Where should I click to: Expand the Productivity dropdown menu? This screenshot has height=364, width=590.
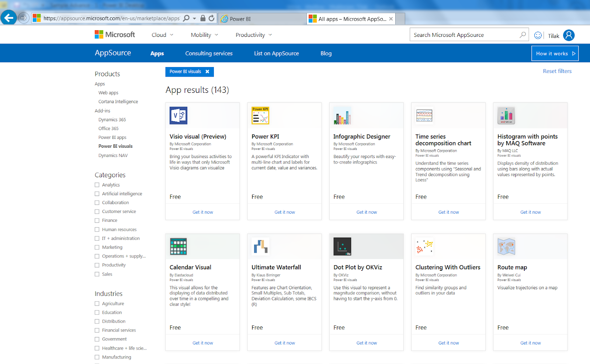click(x=254, y=35)
